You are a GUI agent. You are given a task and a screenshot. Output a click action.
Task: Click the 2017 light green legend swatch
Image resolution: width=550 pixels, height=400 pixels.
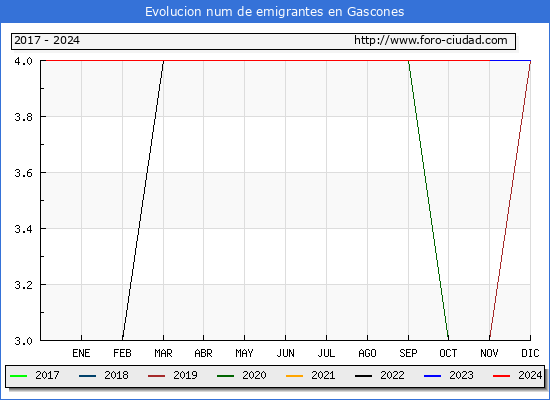[x=19, y=376]
